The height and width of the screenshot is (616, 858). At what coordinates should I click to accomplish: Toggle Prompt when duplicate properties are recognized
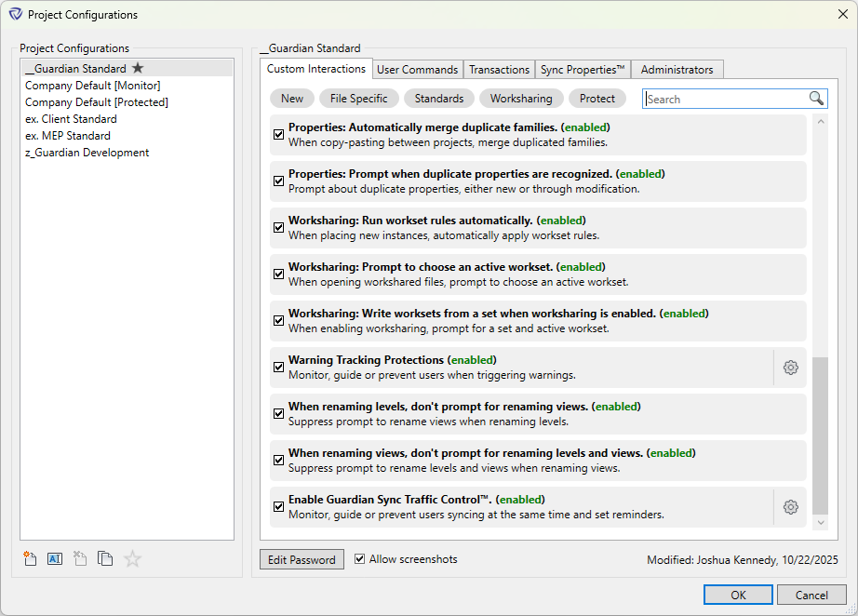point(278,181)
